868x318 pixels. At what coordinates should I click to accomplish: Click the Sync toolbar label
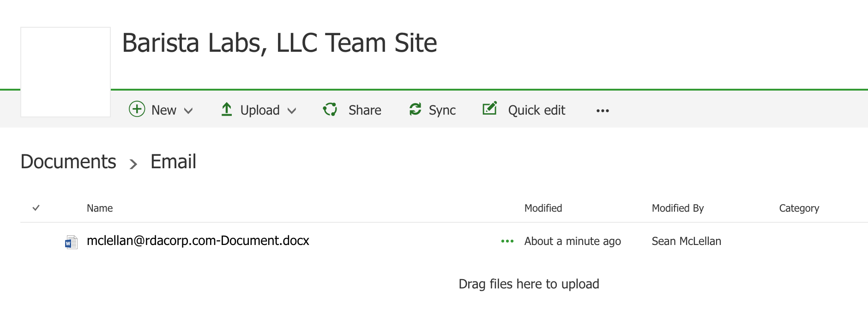pos(442,110)
